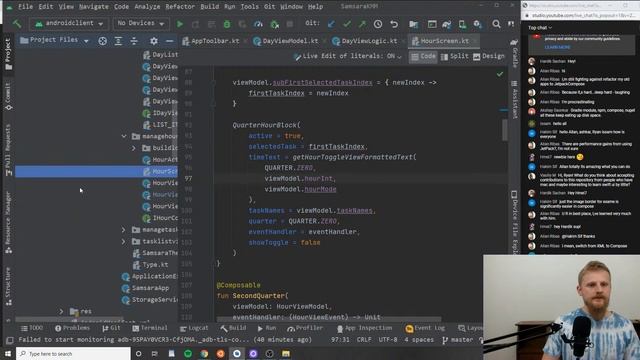Open the Top chat dropdown in YouTube window

pyautogui.click(x=540, y=28)
